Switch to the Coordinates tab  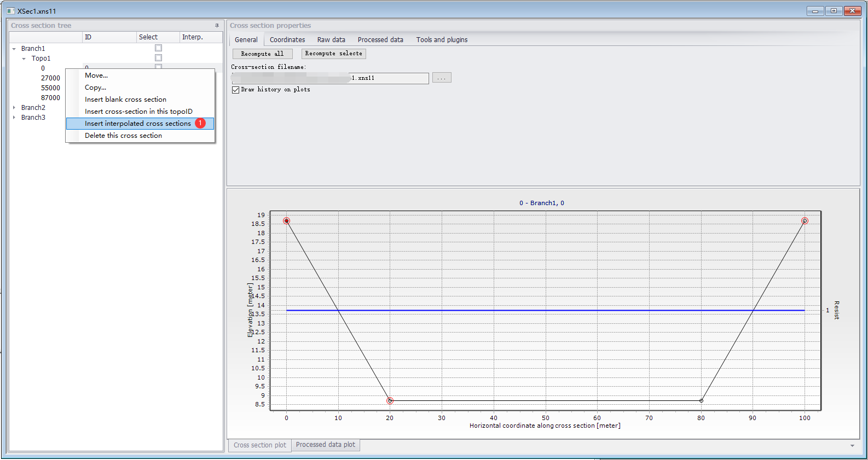tap(287, 39)
